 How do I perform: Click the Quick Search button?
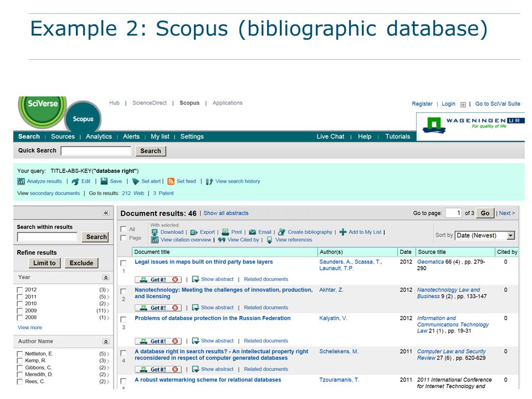[x=151, y=151]
